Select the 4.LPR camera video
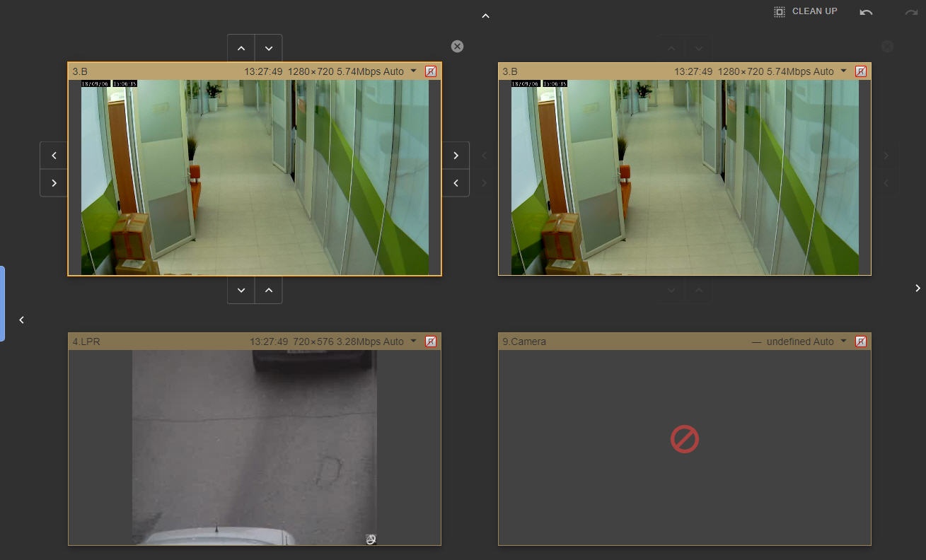 point(255,448)
